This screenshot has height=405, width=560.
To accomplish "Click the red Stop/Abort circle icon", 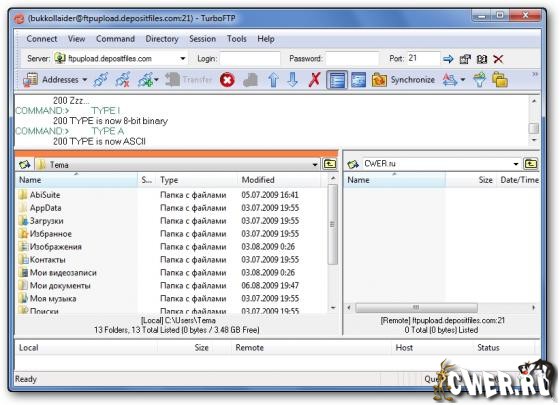I will 227,80.
